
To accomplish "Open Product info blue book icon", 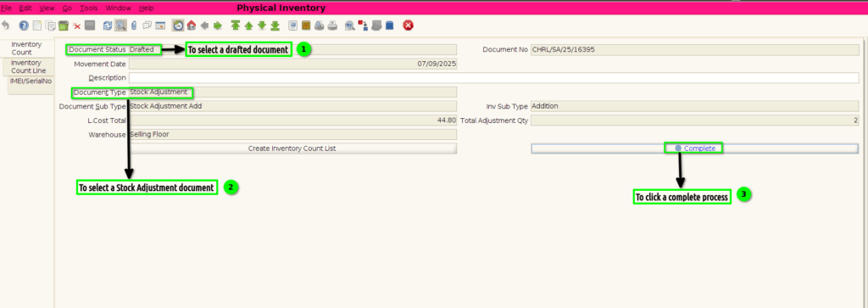I will point(389,25).
